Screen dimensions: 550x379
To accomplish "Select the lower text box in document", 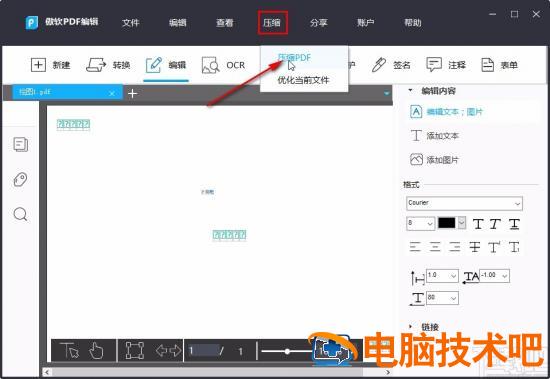I will [x=229, y=235].
